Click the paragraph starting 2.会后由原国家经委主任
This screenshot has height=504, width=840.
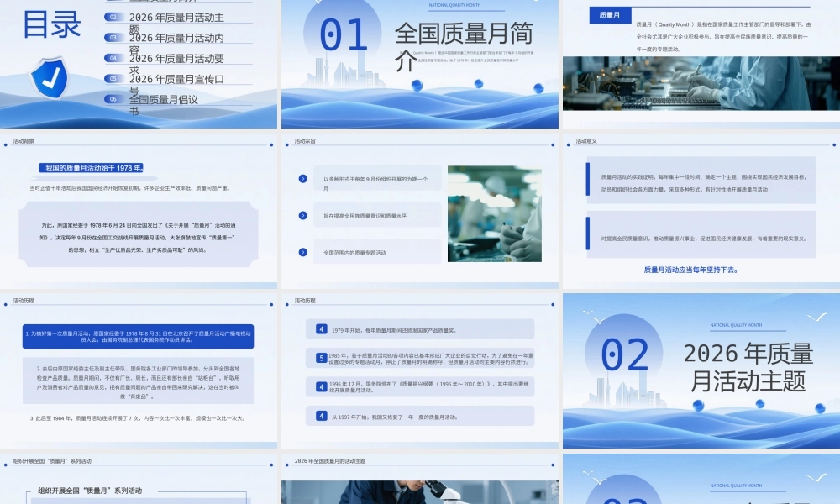click(x=139, y=382)
